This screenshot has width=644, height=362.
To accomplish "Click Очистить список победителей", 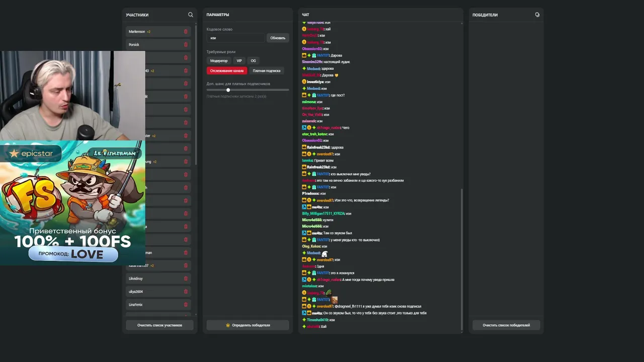I will [x=506, y=325].
